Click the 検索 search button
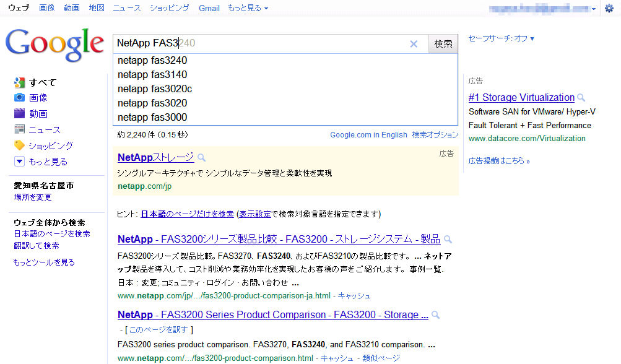The width and height of the screenshot is (621, 364). [x=443, y=43]
